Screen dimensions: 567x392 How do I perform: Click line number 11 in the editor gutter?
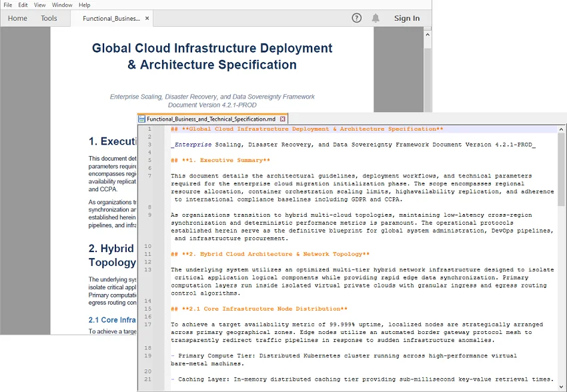[x=147, y=254]
